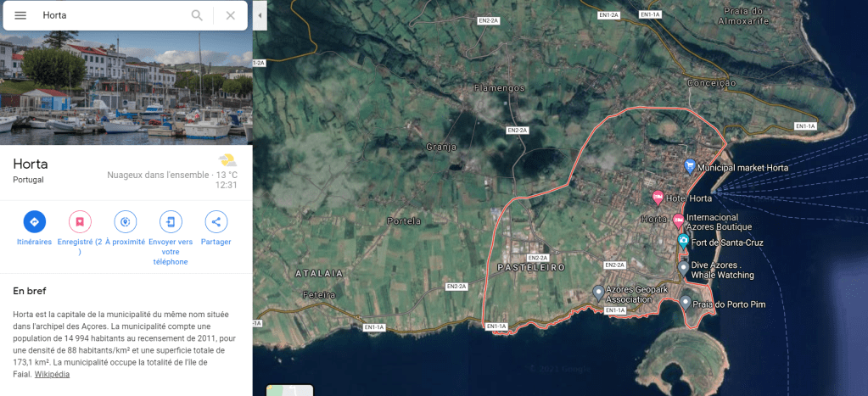Click the Itinéraires directions icon
The height and width of the screenshot is (396, 868).
point(34,222)
